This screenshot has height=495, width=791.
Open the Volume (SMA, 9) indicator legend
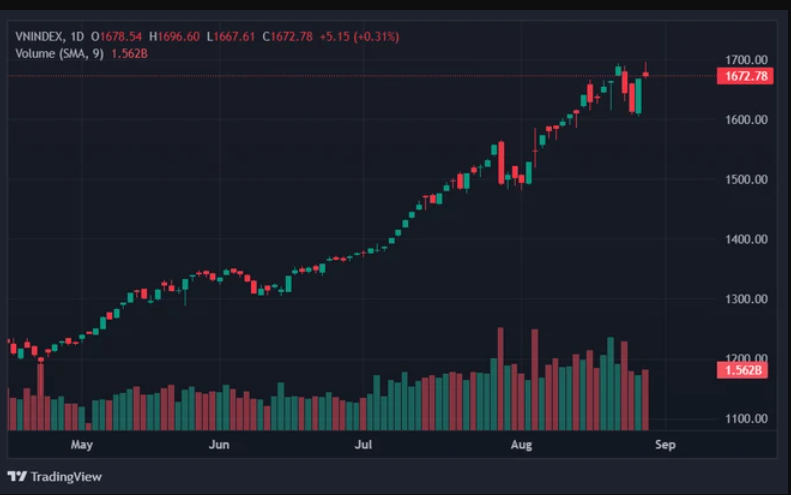pos(59,53)
